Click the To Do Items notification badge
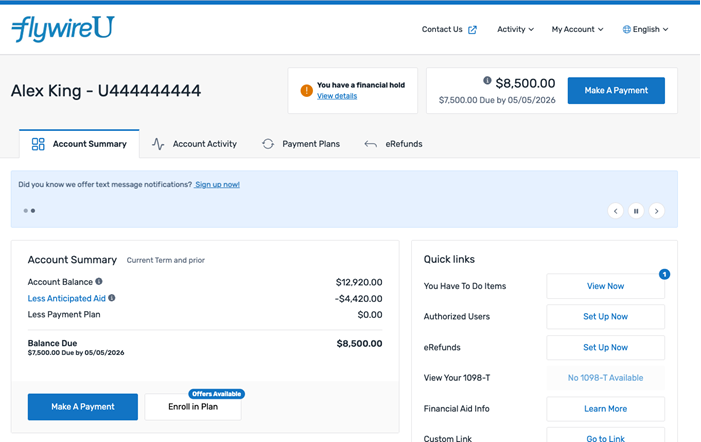Image resolution: width=701 pixels, height=442 pixels. coord(664,274)
